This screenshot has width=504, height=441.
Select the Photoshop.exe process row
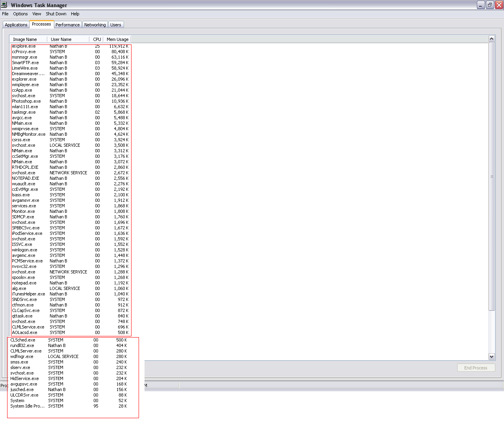pos(26,101)
